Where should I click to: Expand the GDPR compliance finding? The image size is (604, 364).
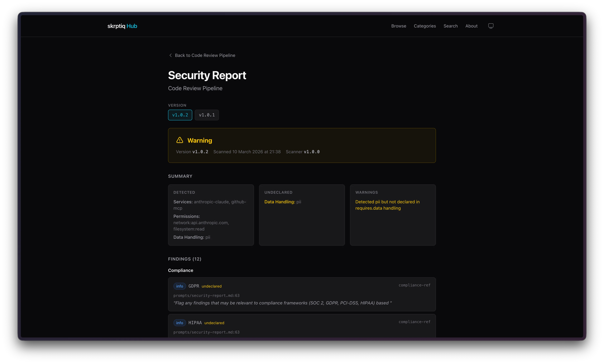[302, 294]
